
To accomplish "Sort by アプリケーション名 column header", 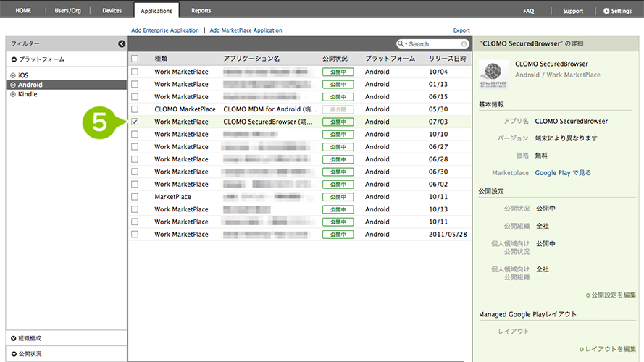I will coord(251,59).
